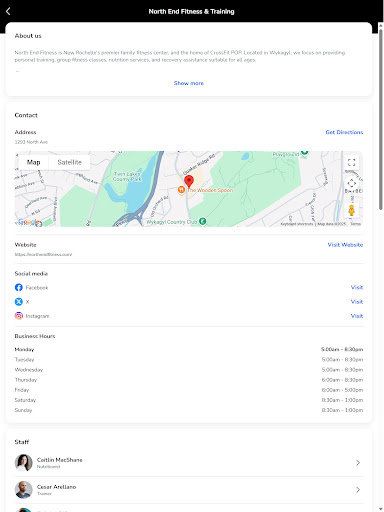The height and width of the screenshot is (512, 384).
Task: Click the X social media icon
Action: tap(19, 302)
